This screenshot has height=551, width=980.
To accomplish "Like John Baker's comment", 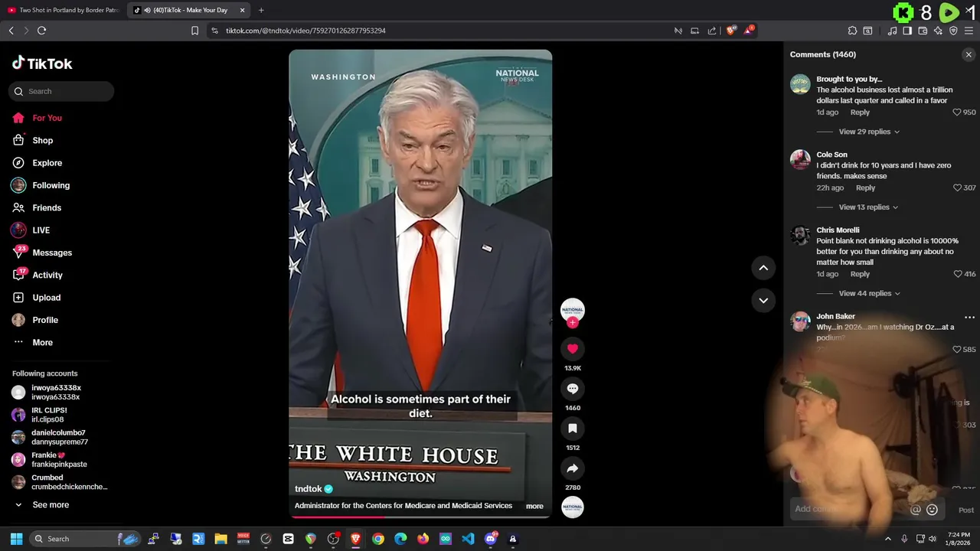I will pyautogui.click(x=957, y=349).
